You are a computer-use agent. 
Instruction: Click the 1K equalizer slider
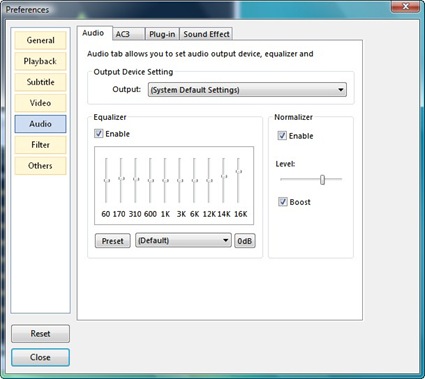point(165,180)
